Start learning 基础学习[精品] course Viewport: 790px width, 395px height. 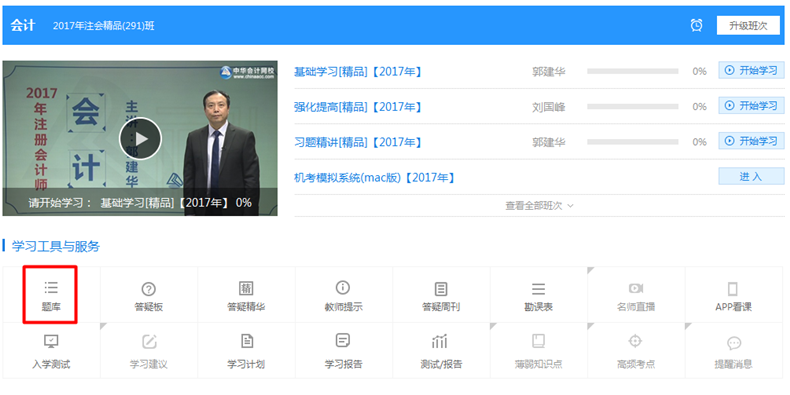coord(751,71)
